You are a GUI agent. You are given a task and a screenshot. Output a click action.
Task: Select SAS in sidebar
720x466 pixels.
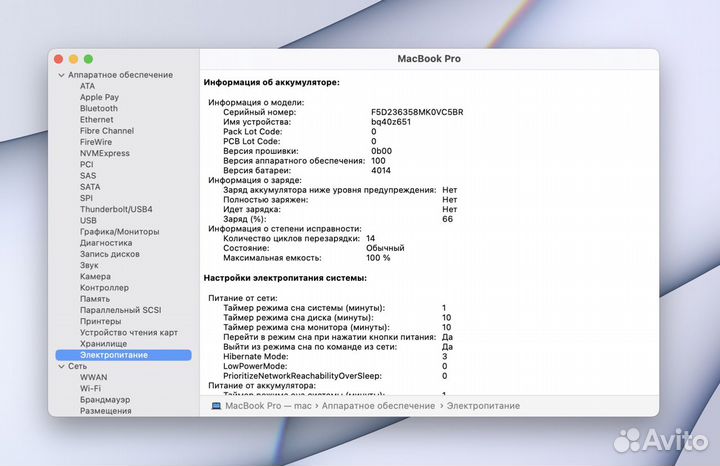click(88, 176)
